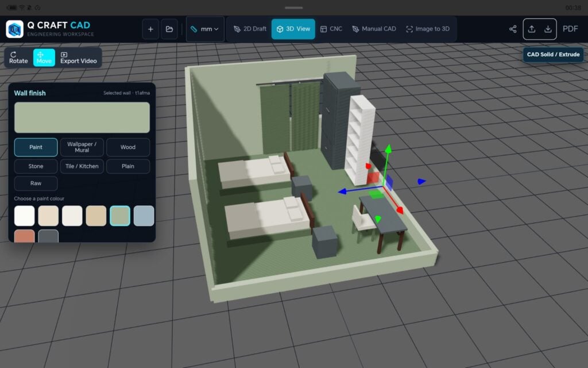Click the Export Video button
This screenshot has height=368, width=588.
coord(78,57)
